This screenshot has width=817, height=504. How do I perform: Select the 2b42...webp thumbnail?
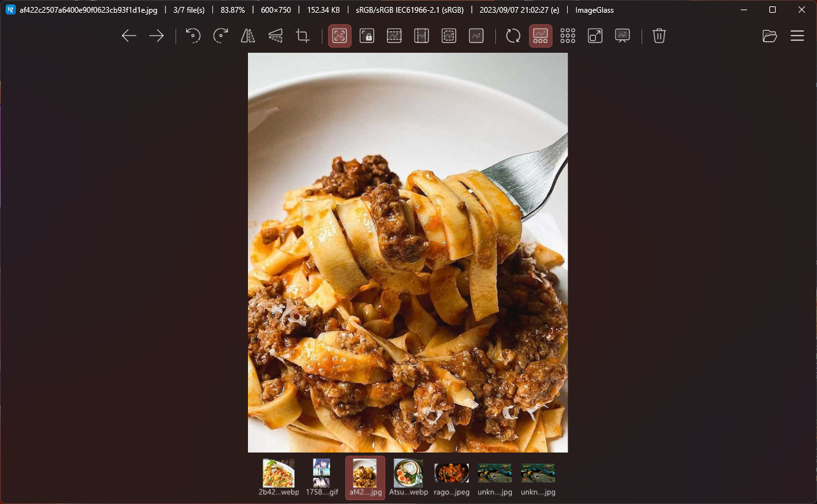tap(278, 477)
